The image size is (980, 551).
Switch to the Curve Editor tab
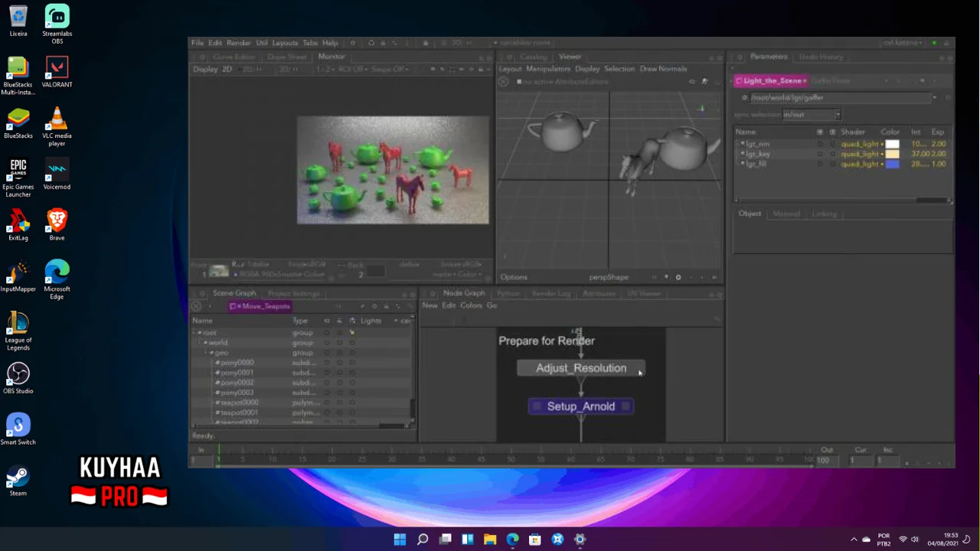point(234,57)
